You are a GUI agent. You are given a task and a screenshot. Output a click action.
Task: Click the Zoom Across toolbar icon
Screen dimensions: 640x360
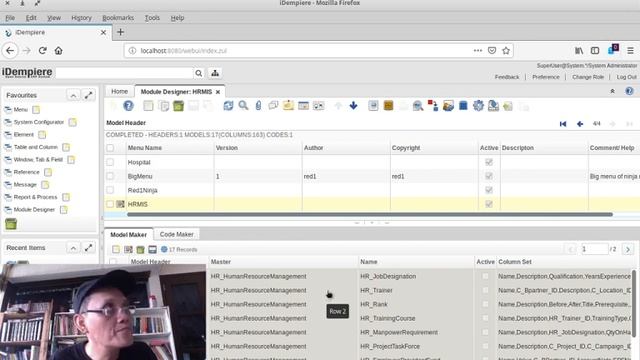[x=418, y=106]
